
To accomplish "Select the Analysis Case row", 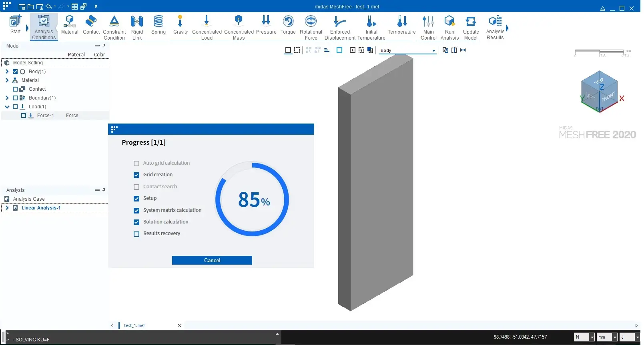I will 54,199.
